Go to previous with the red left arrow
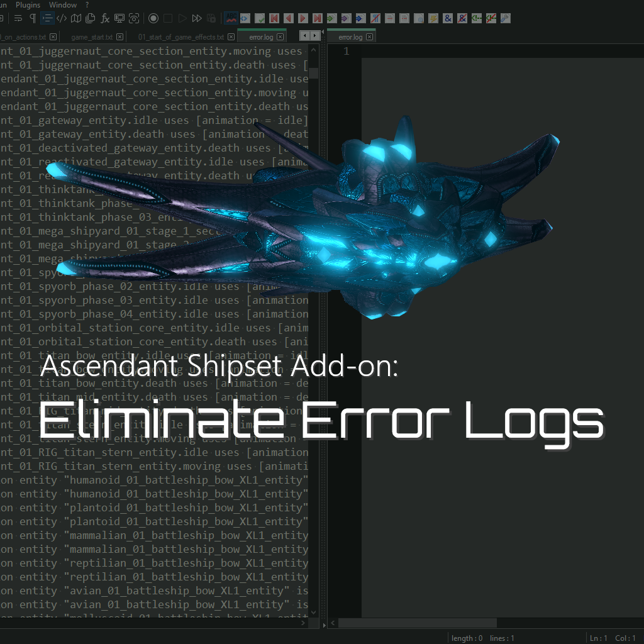Image resolution: width=644 pixels, height=644 pixels. tap(288, 18)
